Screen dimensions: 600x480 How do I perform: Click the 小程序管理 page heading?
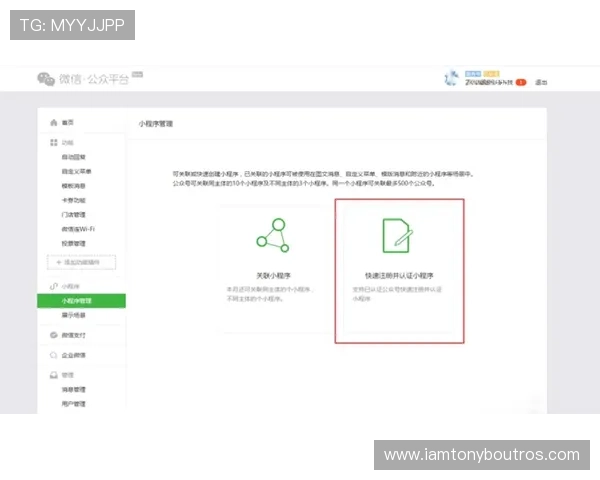click(x=156, y=124)
